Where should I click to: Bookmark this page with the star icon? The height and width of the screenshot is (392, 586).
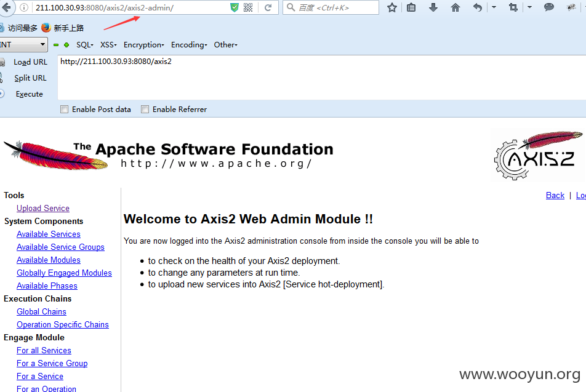391,7
